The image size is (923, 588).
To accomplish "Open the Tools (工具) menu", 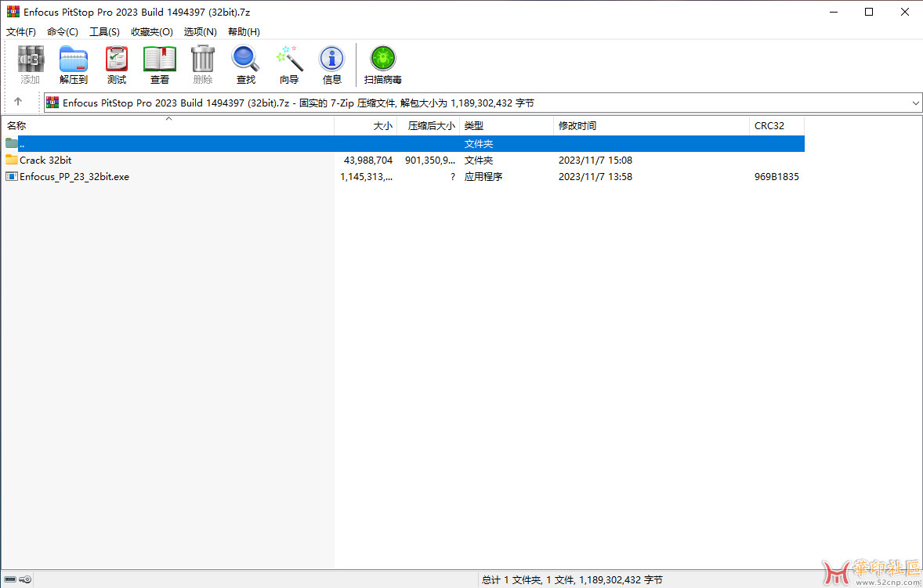I will [x=104, y=32].
